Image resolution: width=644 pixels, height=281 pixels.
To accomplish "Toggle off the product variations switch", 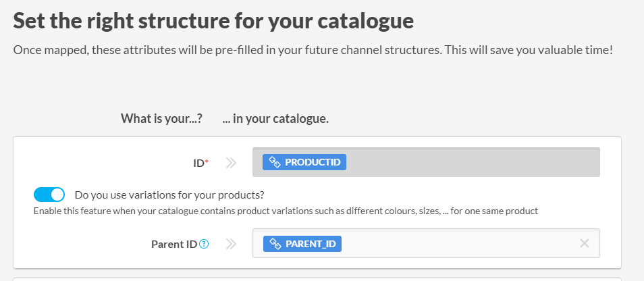I will (49, 195).
